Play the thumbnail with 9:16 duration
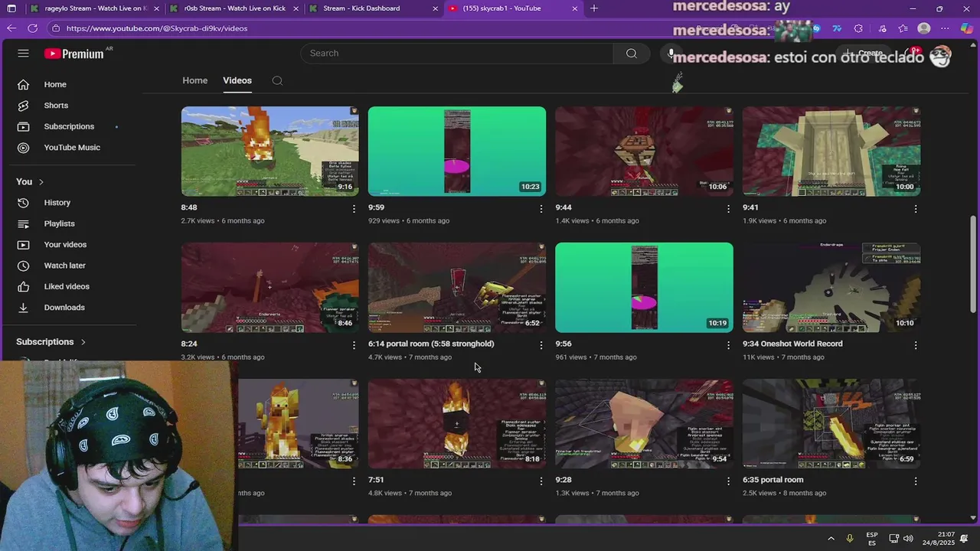Image resolution: width=980 pixels, height=551 pixels. 269,151
